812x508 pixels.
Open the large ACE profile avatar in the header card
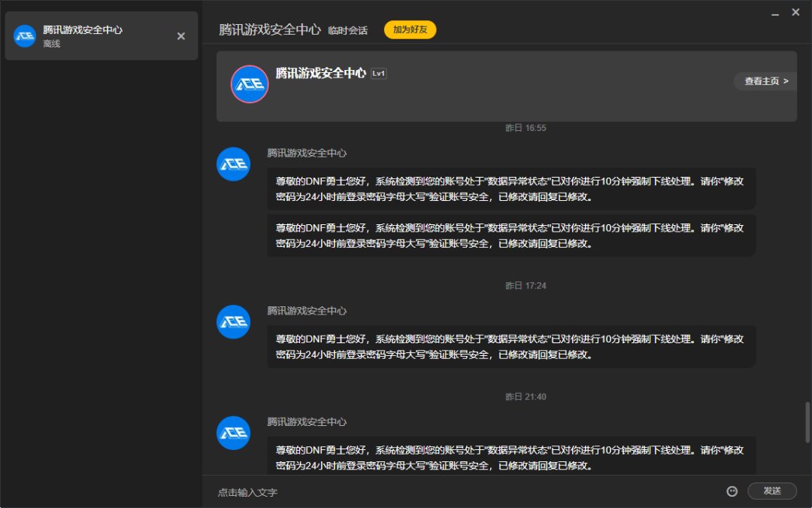click(250, 84)
